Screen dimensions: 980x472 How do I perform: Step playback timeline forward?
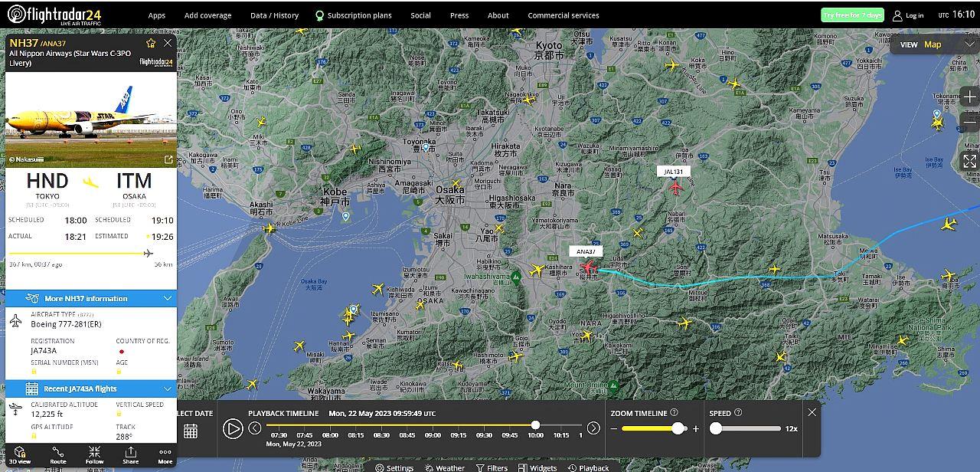pyautogui.click(x=593, y=428)
